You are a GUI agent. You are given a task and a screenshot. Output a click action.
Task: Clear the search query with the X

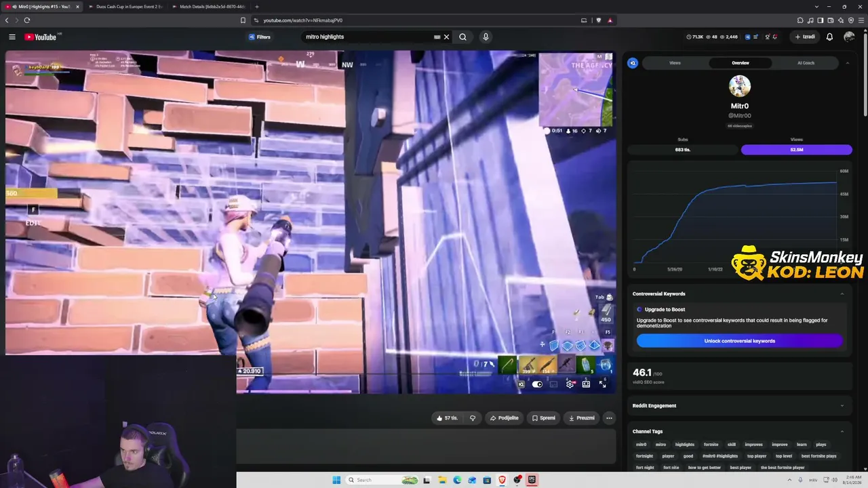click(447, 37)
